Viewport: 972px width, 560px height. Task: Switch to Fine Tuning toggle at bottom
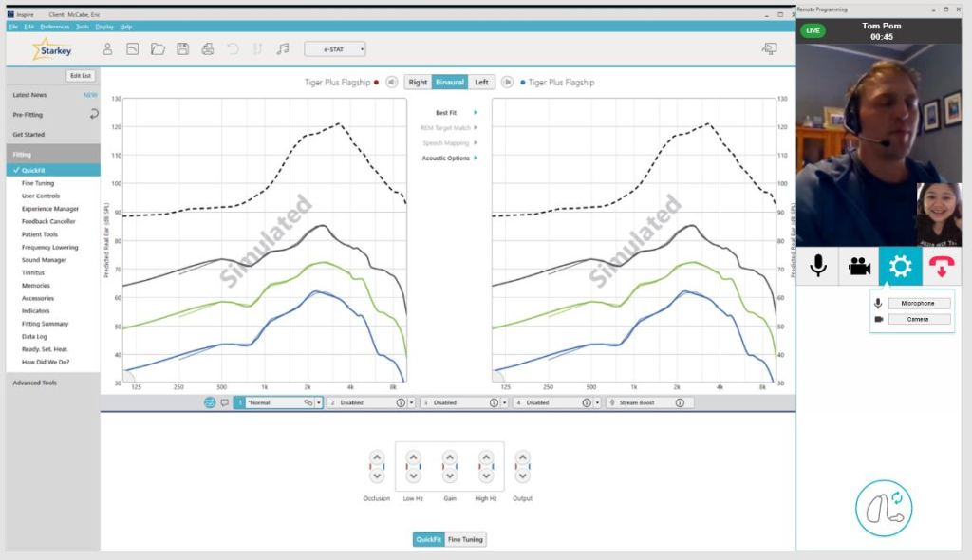[465, 539]
